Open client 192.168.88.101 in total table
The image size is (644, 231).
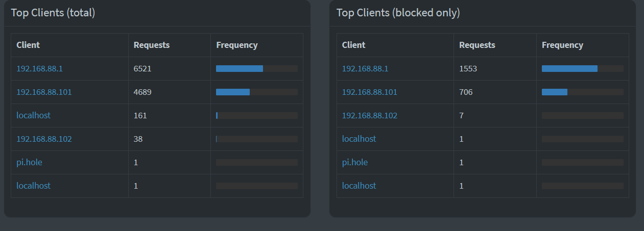point(44,92)
